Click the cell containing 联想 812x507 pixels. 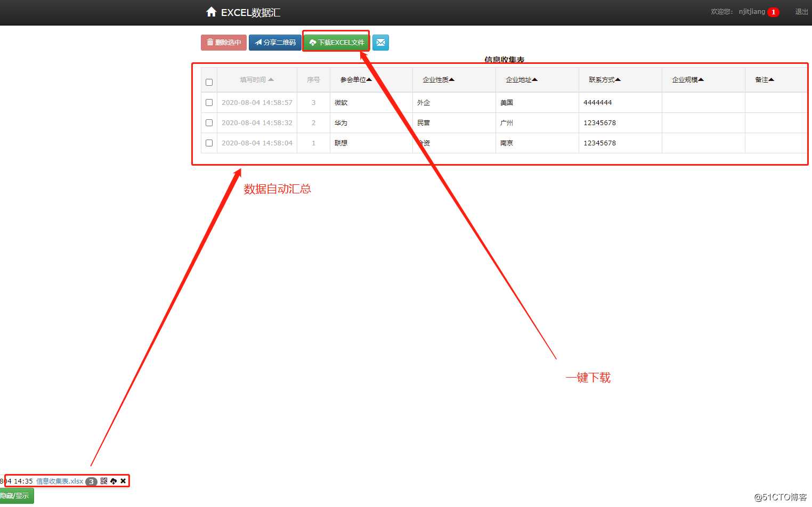(x=371, y=143)
